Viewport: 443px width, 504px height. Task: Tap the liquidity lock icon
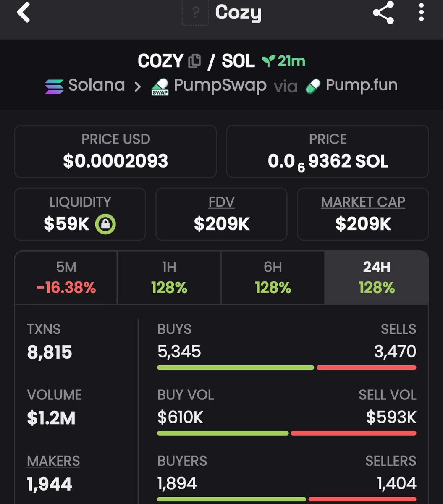tap(105, 224)
